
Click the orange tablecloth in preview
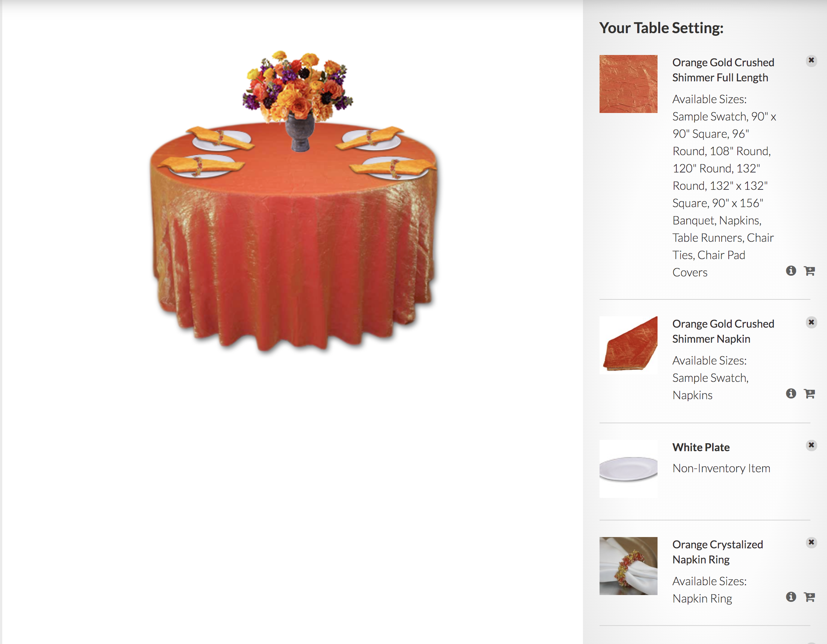click(293, 246)
